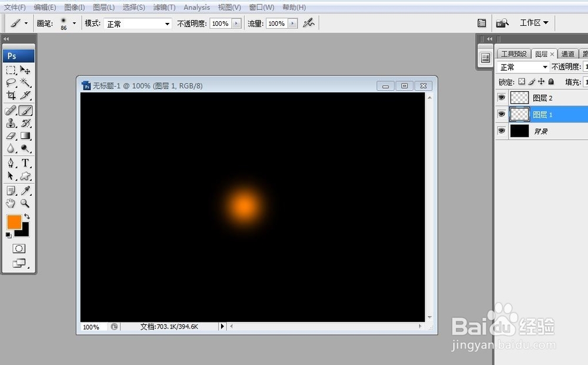Select the Magic Wand tool
The height and width of the screenshot is (365, 588).
(x=25, y=83)
